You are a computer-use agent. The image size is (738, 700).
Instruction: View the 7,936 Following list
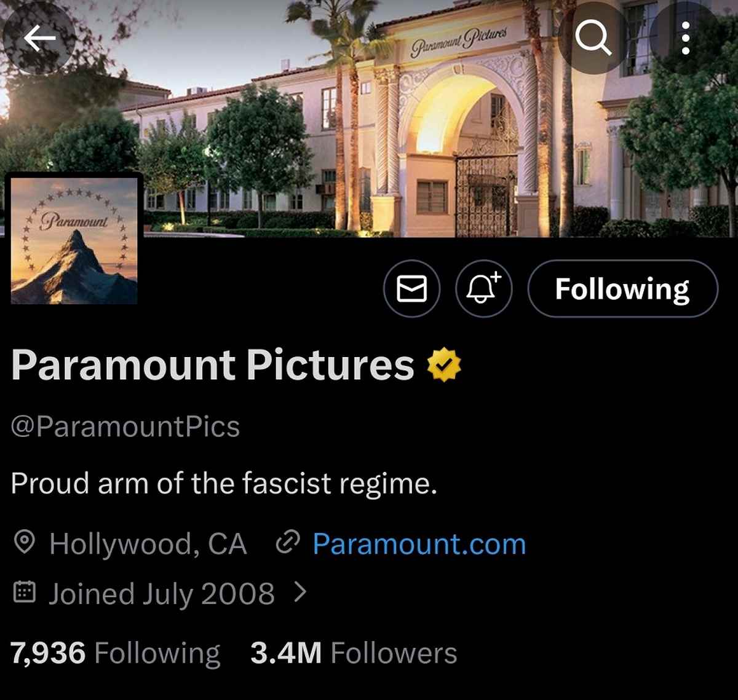116,653
